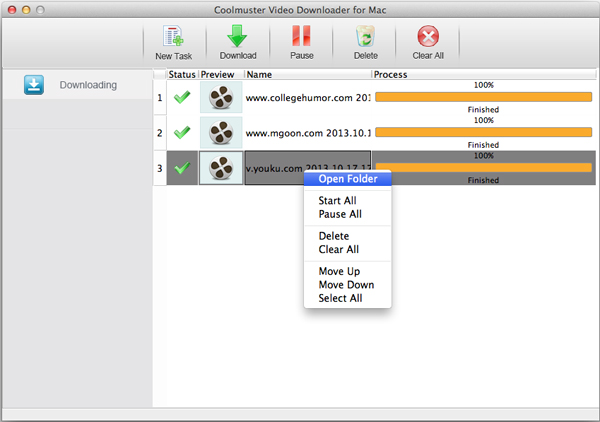
Task: Click the mgoon progress bar
Action: click(x=483, y=132)
